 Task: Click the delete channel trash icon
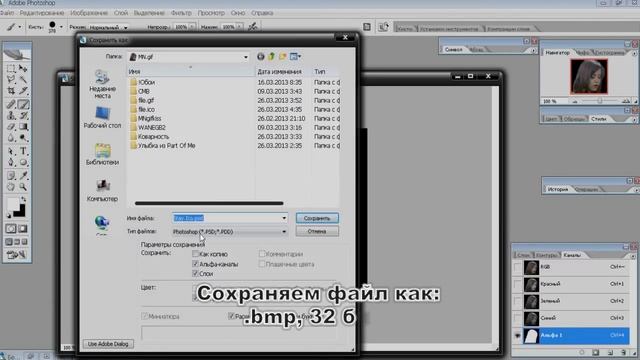point(623,352)
